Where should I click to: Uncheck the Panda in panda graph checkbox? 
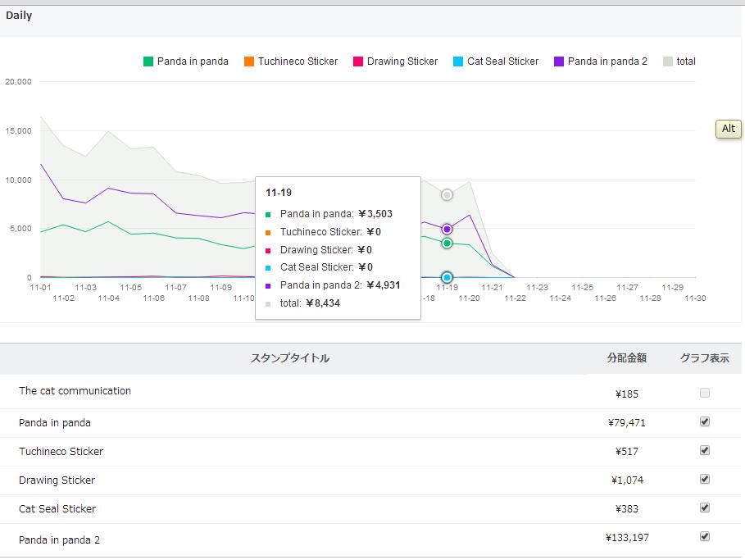click(705, 422)
